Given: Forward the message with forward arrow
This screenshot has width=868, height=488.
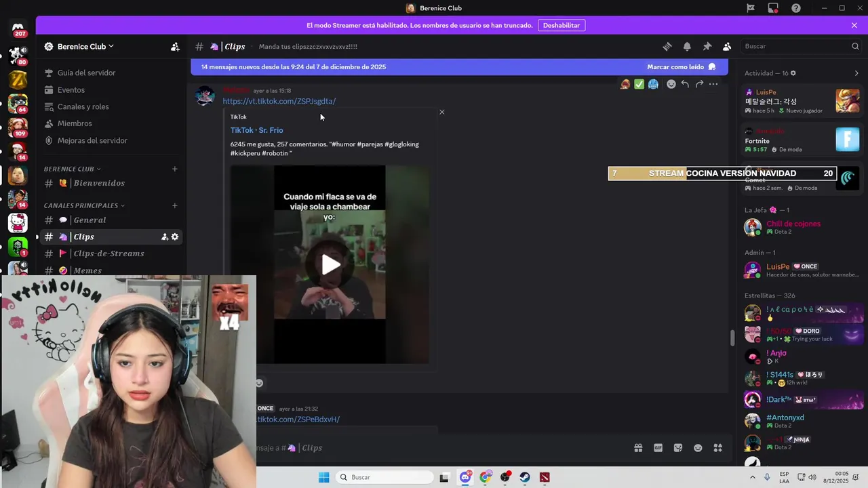Looking at the screenshot, I should point(699,84).
